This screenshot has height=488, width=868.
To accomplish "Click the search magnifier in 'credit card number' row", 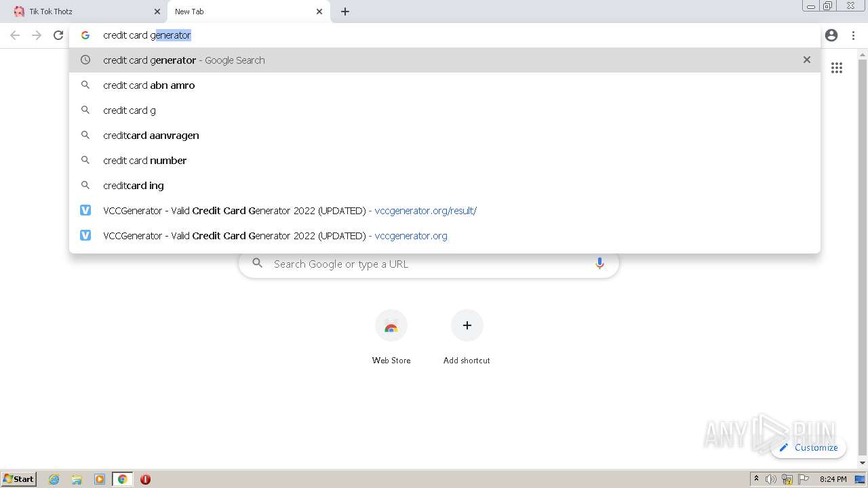I will (85, 160).
